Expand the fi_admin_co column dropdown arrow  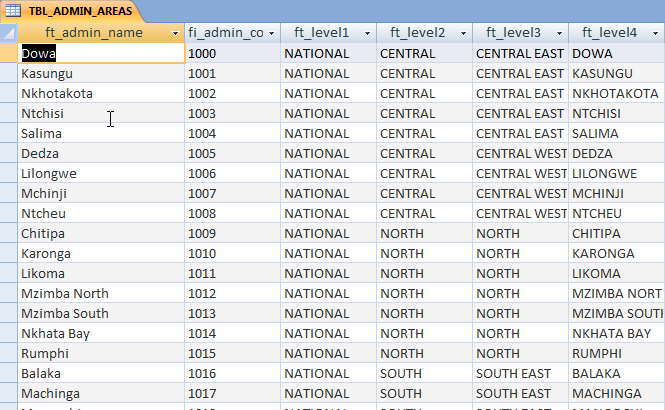(x=272, y=34)
